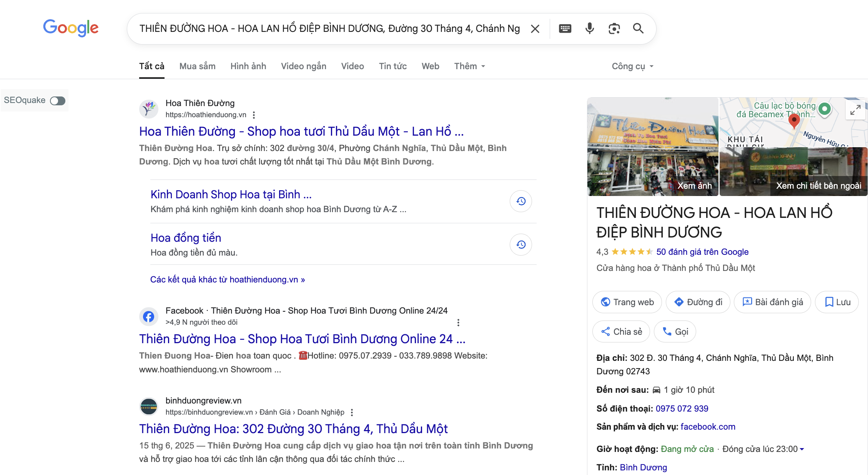Open Kinh Doanh Shop Hoa tại Bình sitelink
The width and height of the screenshot is (868, 475).
[231, 194]
